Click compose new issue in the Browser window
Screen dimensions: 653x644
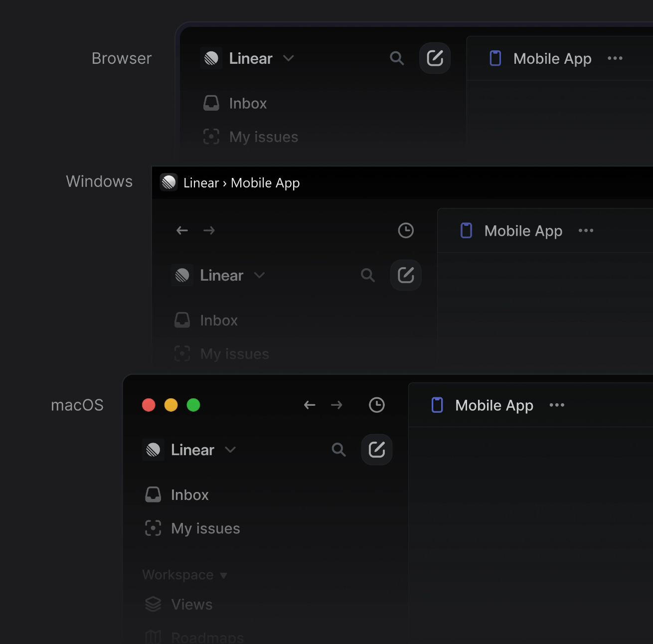click(435, 58)
